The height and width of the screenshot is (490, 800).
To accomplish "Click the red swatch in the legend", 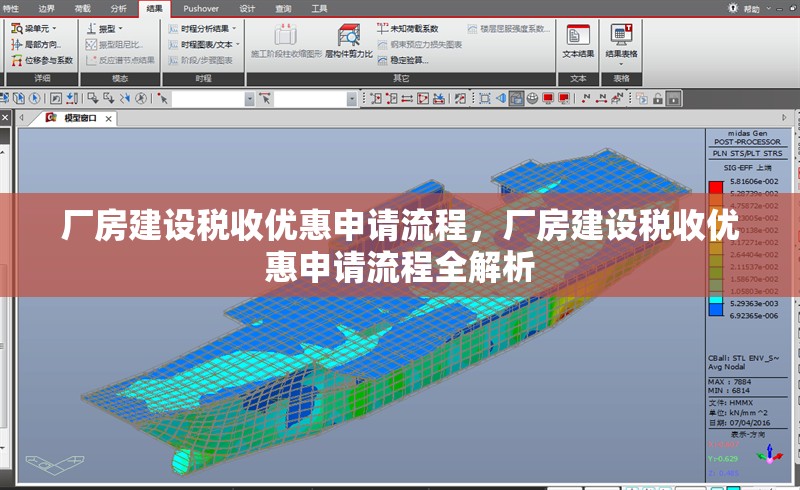I will pyautogui.click(x=715, y=186).
